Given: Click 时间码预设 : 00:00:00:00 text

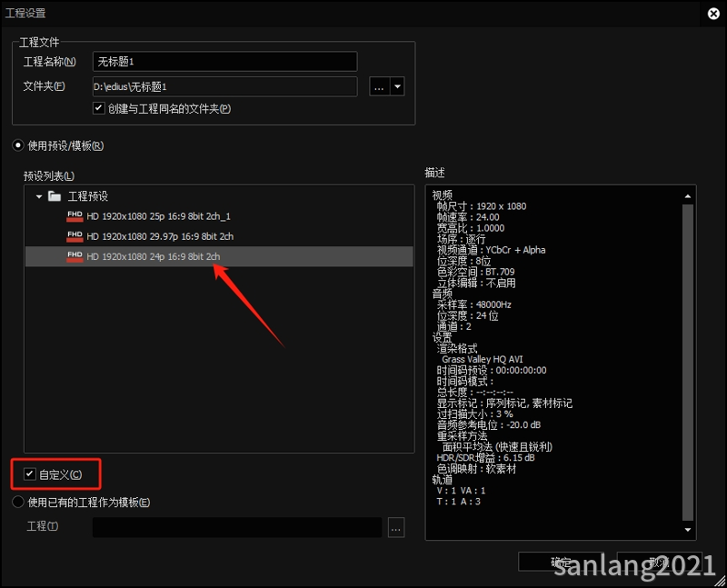Looking at the screenshot, I should tap(492, 371).
